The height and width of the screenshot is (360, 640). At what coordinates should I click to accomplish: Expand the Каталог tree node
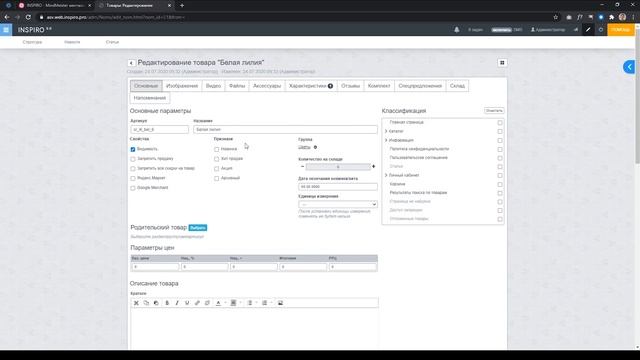pyautogui.click(x=386, y=131)
